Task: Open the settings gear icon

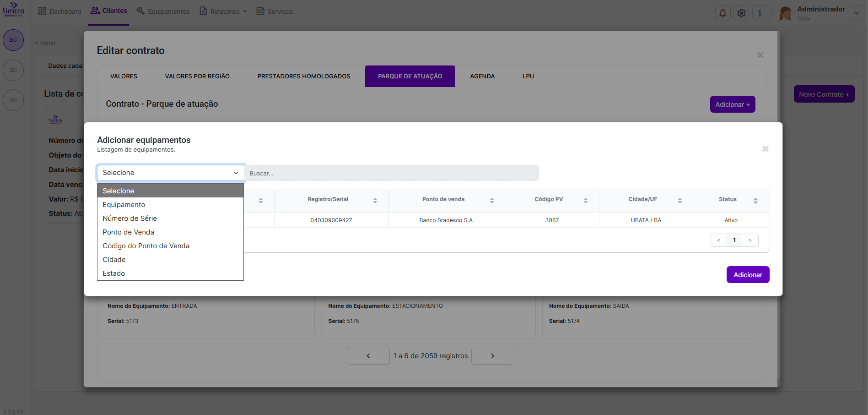Action: pyautogui.click(x=741, y=13)
